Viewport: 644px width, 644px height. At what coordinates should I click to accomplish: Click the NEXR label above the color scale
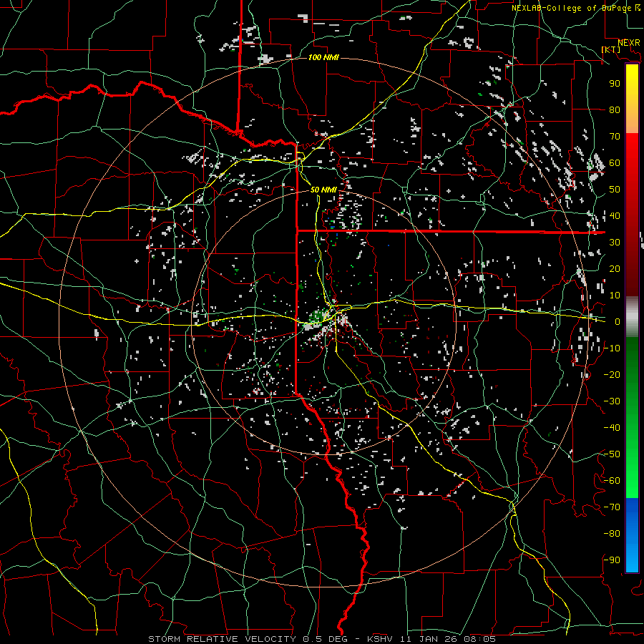coord(628,43)
